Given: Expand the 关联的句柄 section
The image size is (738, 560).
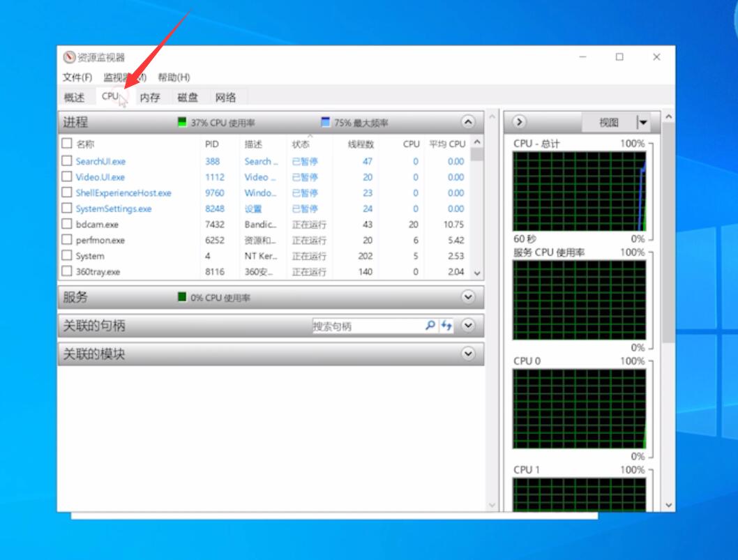Looking at the screenshot, I should point(468,325).
